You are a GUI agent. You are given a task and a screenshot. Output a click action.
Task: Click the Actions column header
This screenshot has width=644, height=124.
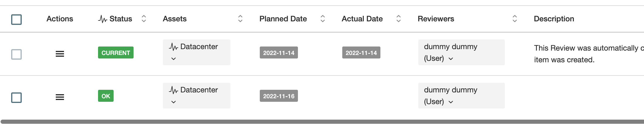(60, 19)
